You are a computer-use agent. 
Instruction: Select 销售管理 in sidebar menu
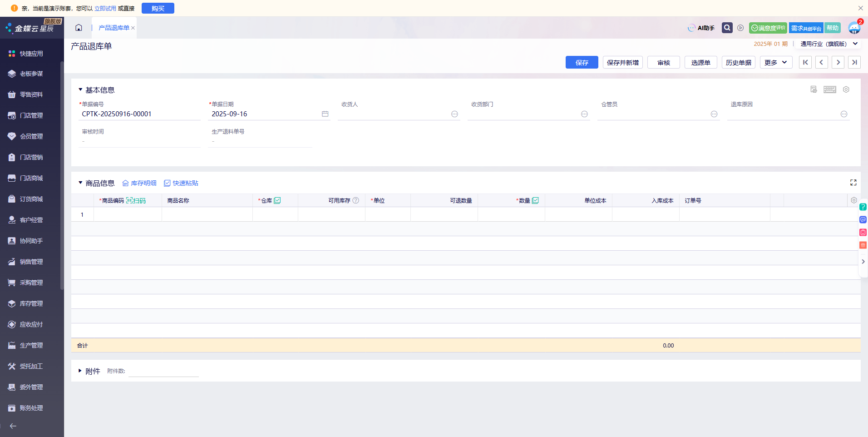31,262
